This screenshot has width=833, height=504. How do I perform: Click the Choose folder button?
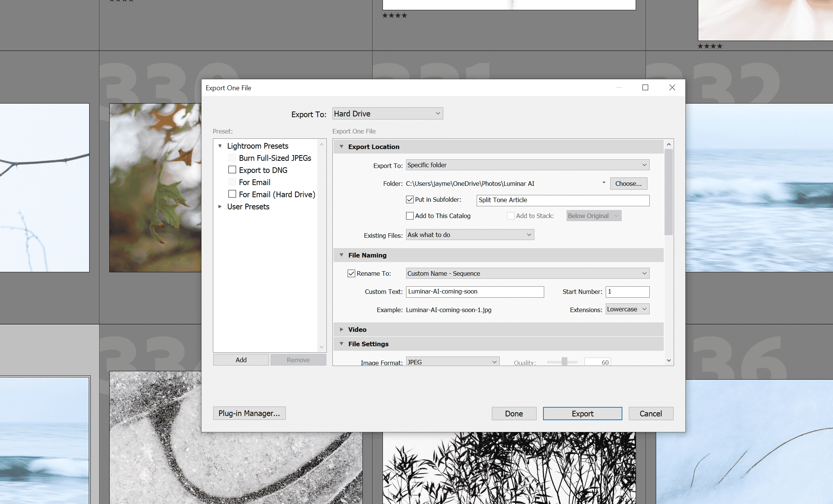click(628, 183)
